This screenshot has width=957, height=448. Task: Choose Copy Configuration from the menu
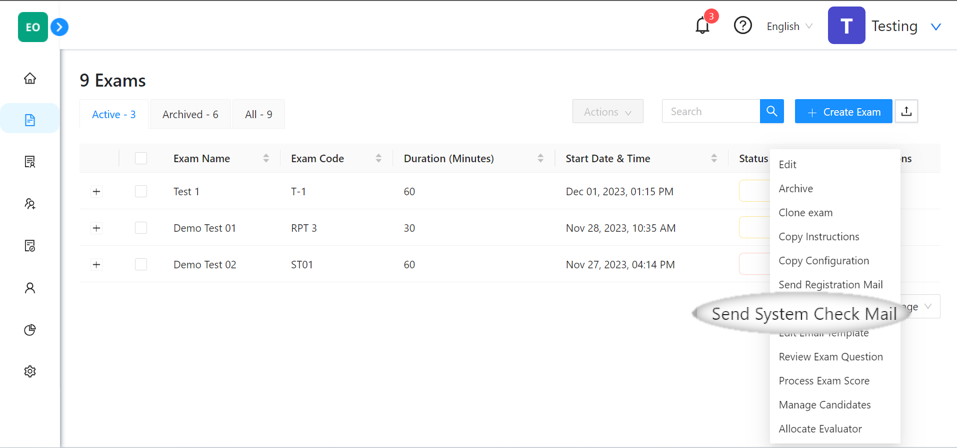click(824, 261)
